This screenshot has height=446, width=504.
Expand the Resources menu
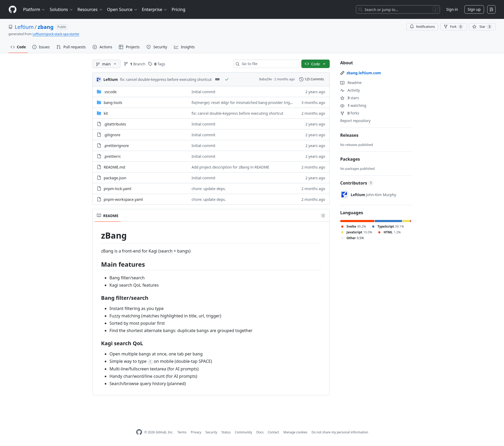(x=90, y=9)
